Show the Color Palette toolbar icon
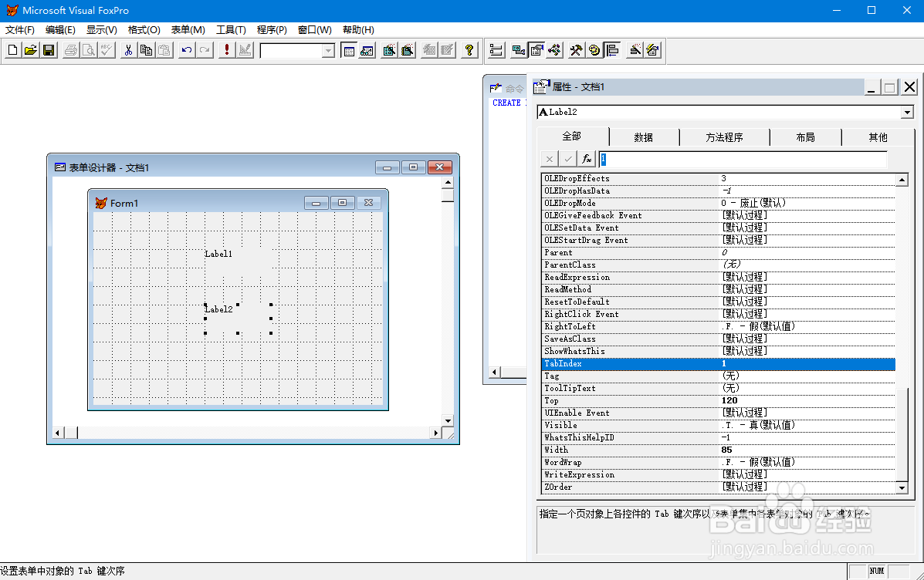924x580 pixels. point(594,50)
